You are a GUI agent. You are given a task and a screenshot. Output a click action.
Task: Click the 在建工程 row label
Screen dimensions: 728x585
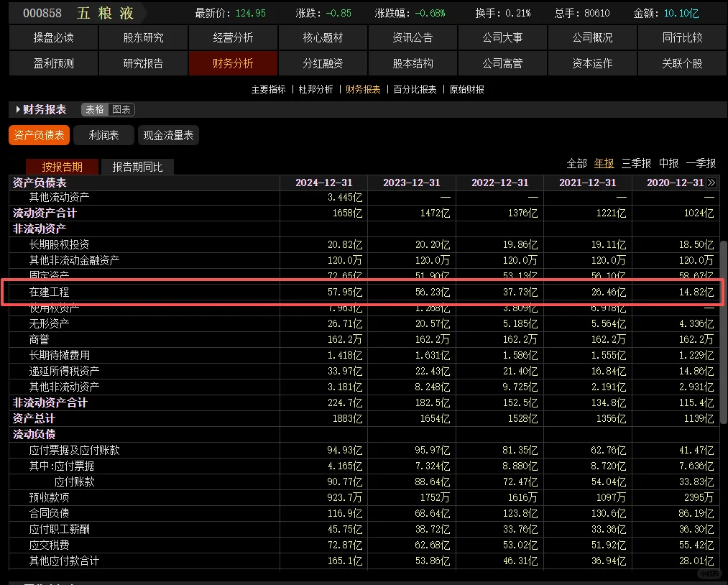coord(49,292)
